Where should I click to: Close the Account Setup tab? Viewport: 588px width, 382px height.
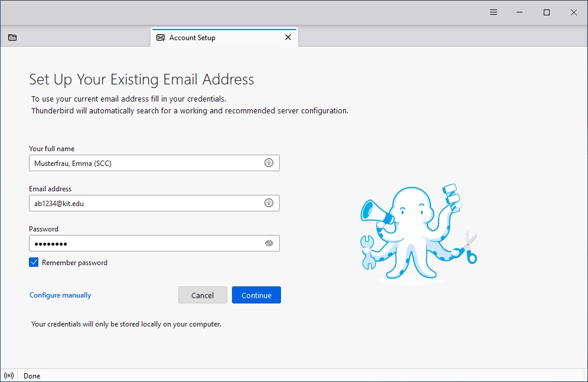(288, 37)
